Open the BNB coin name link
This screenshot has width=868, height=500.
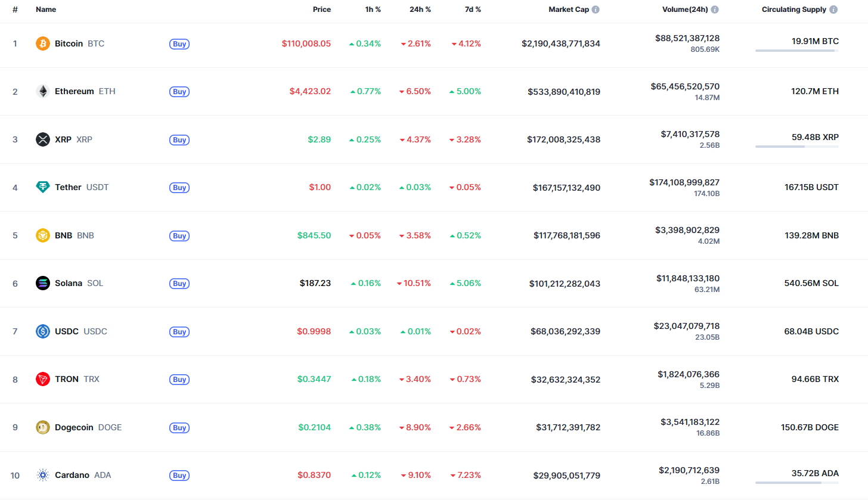click(75, 235)
